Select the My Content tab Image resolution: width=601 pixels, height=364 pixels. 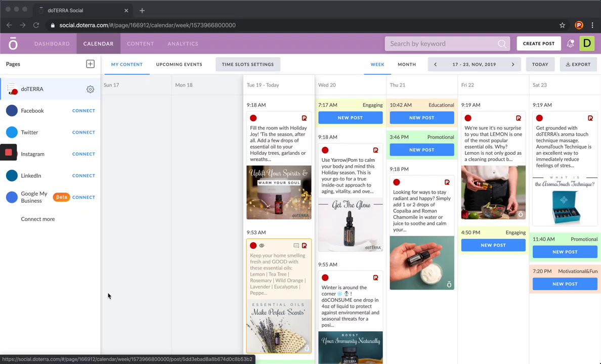click(127, 64)
